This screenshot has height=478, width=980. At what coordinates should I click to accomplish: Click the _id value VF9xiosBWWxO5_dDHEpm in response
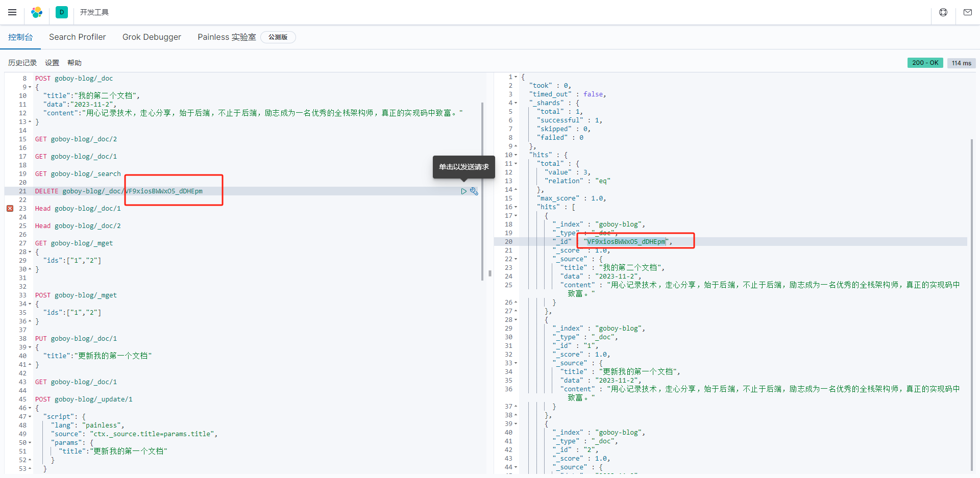[x=626, y=242]
